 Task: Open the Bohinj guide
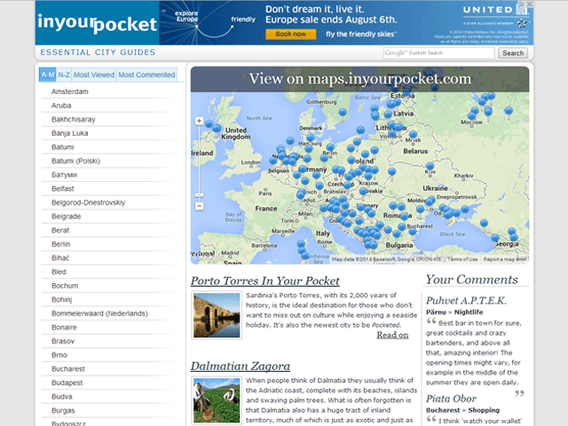[62, 300]
